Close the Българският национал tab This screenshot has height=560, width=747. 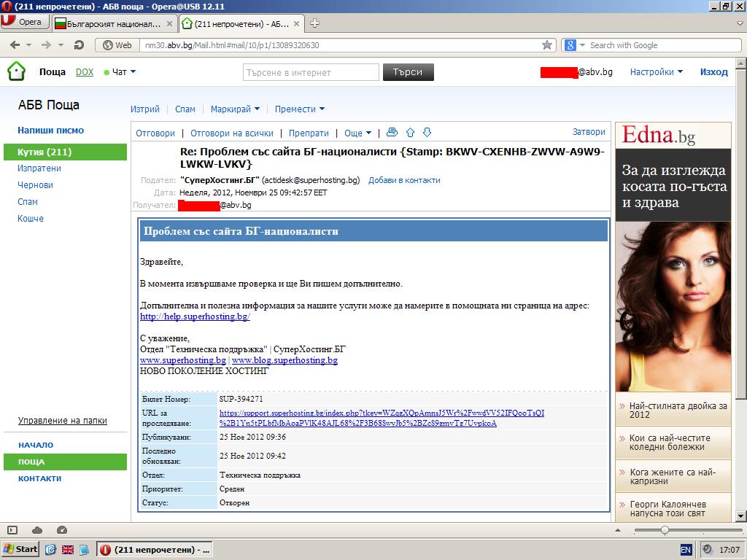(x=169, y=23)
